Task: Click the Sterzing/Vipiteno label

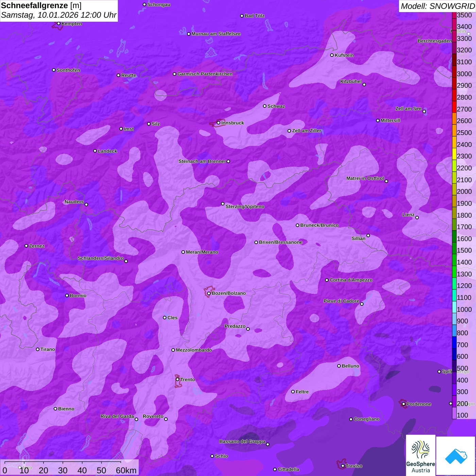Action: click(245, 206)
